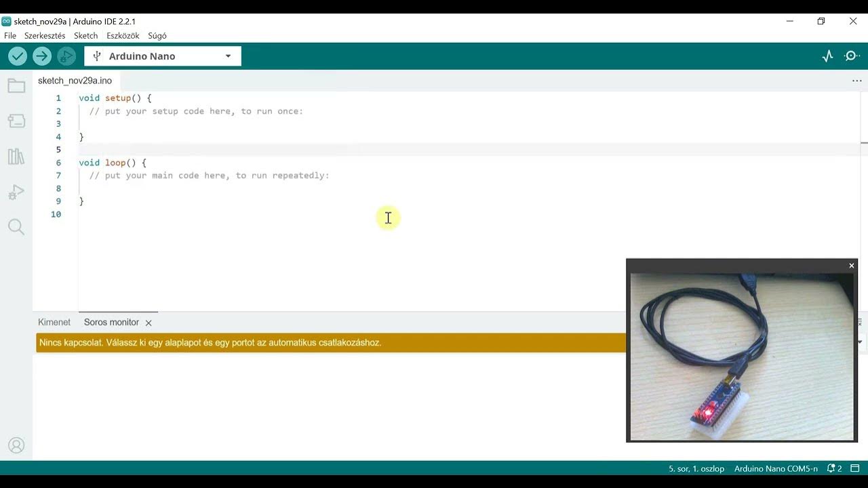Start debugging with the debug play button
Viewport: 868px width, 488px height.
(66, 56)
